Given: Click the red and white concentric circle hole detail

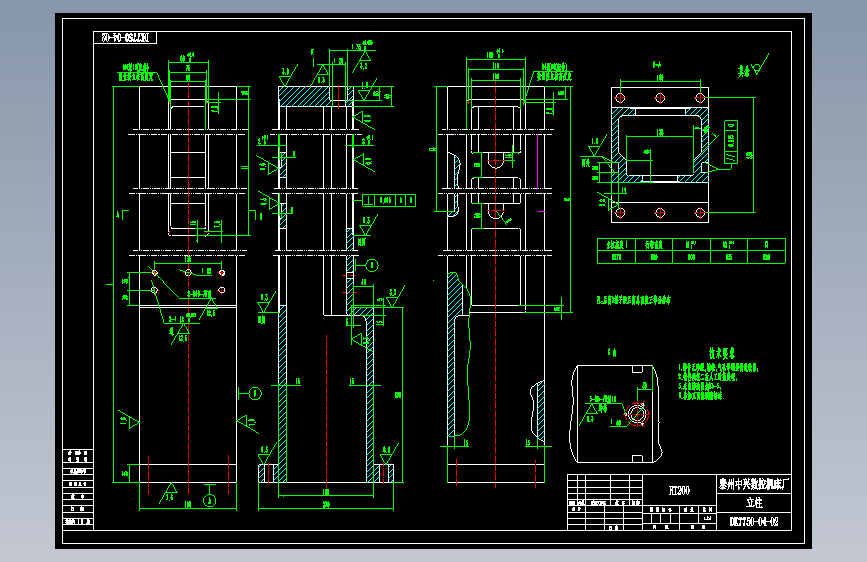Looking at the screenshot, I should tap(637, 414).
